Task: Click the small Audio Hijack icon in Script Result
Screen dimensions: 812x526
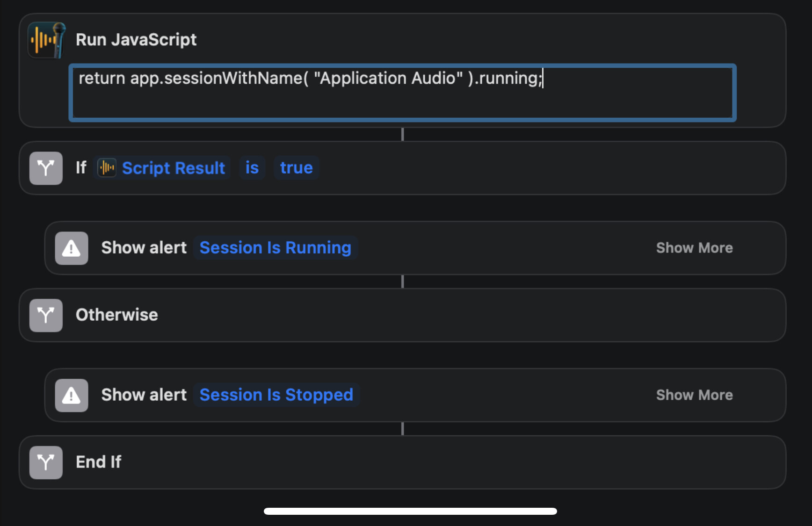Action: tap(107, 168)
